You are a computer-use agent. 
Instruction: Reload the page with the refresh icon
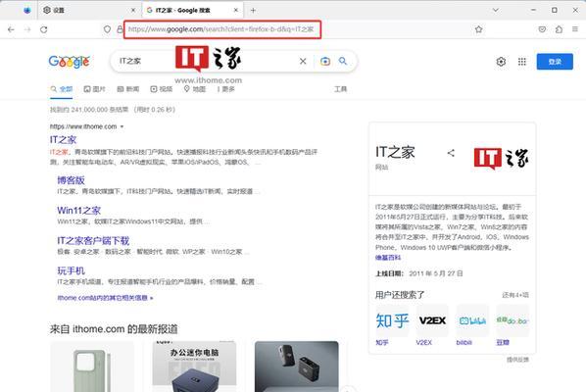coord(44,29)
